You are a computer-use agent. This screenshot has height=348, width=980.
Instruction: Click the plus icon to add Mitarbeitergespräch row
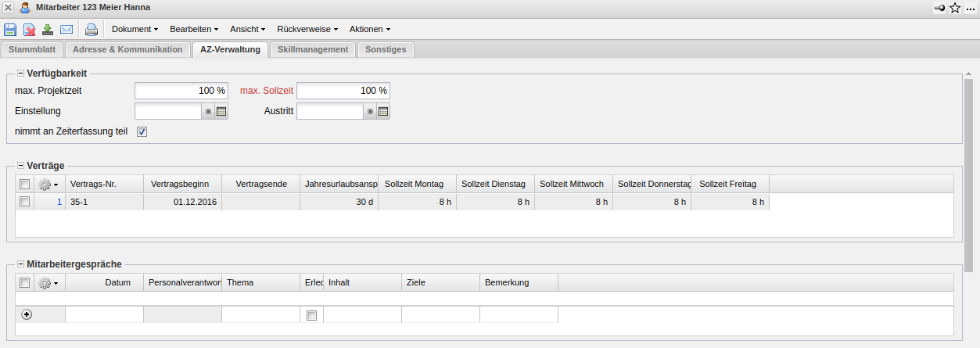point(27,314)
